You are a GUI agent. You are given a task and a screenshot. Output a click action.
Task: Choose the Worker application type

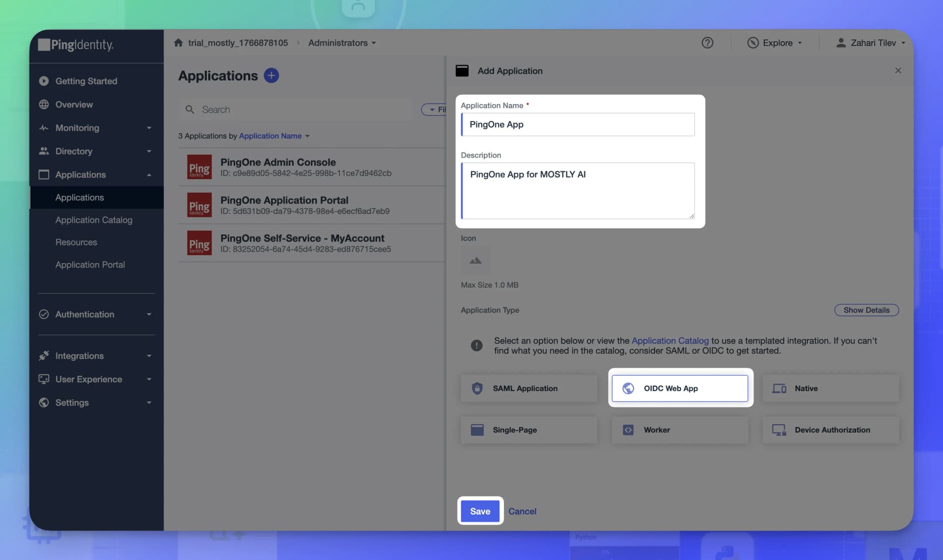coord(680,430)
